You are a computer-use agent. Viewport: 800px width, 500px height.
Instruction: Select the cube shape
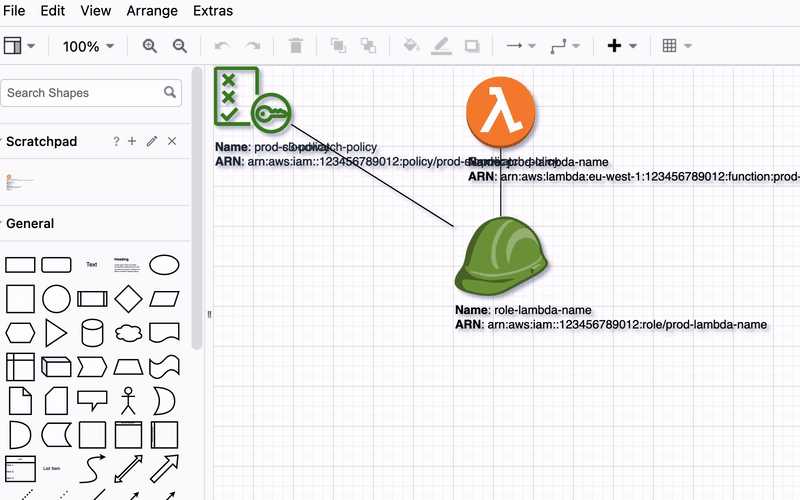coord(56,367)
